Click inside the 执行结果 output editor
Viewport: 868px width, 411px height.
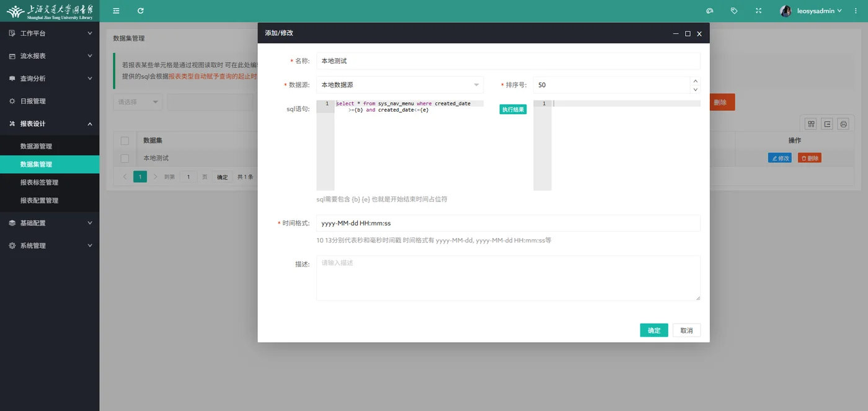[x=617, y=145]
